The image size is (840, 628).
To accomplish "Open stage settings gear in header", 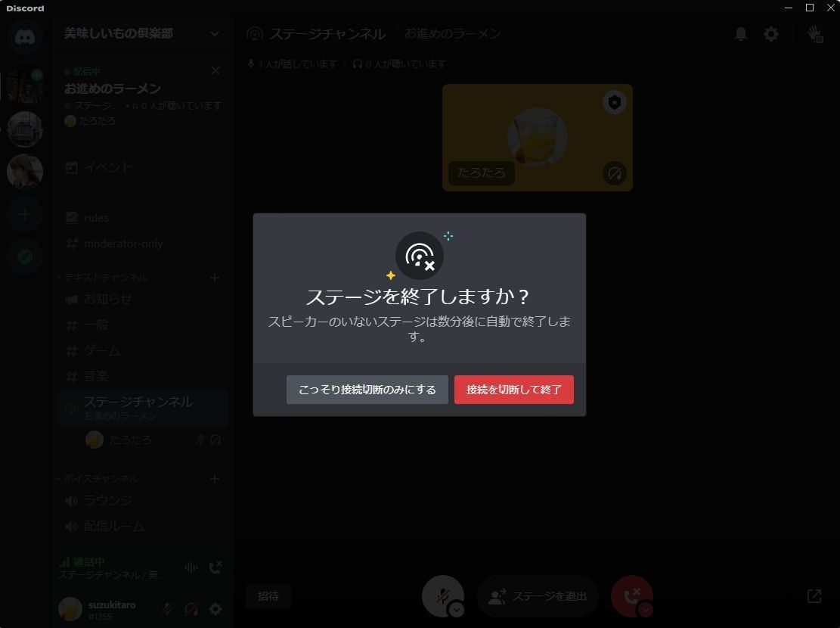I will coord(771,34).
